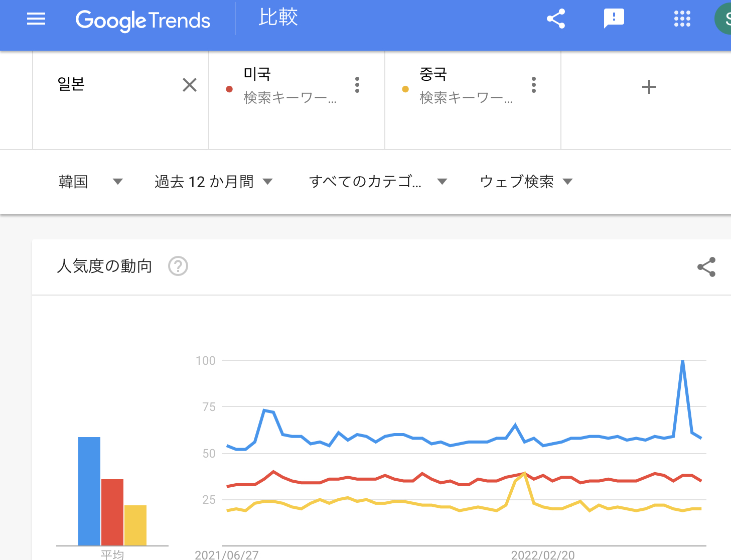Open the send feedback icon
The width and height of the screenshot is (731, 560).
[614, 19]
